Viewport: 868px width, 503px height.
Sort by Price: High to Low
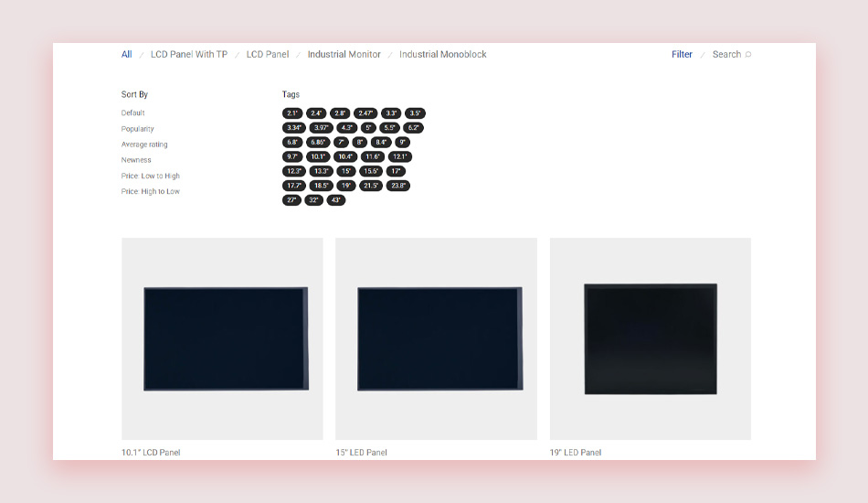pos(151,191)
